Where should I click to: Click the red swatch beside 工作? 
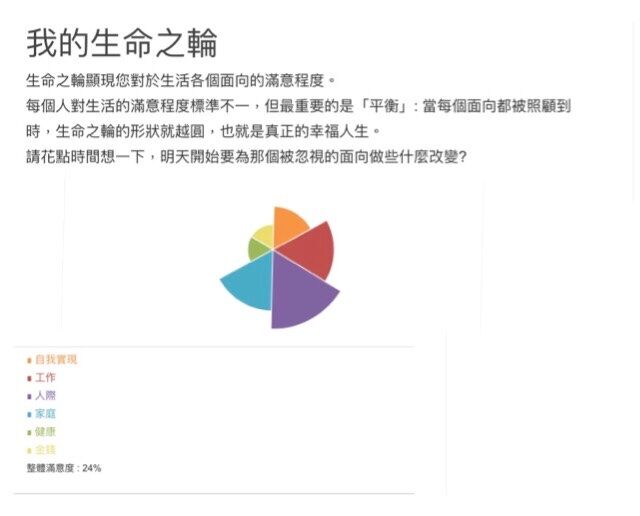coord(29,378)
